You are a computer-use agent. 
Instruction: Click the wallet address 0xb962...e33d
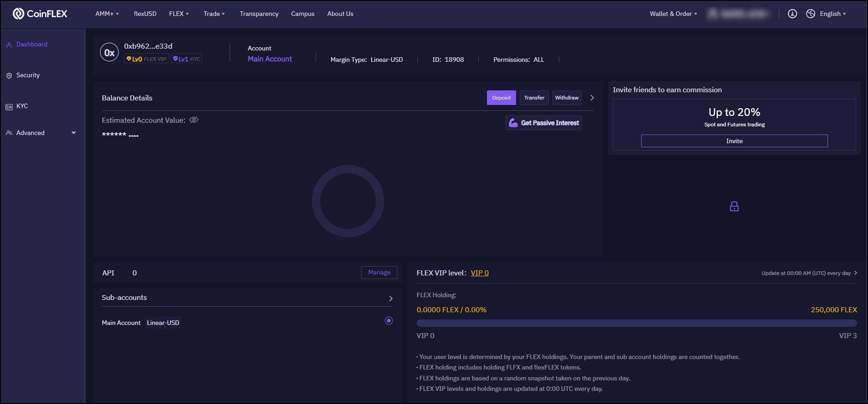point(148,46)
